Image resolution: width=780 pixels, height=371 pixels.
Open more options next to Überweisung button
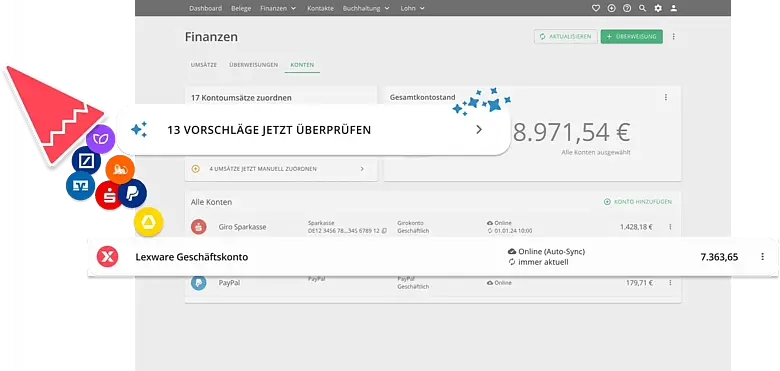pyautogui.click(x=674, y=37)
